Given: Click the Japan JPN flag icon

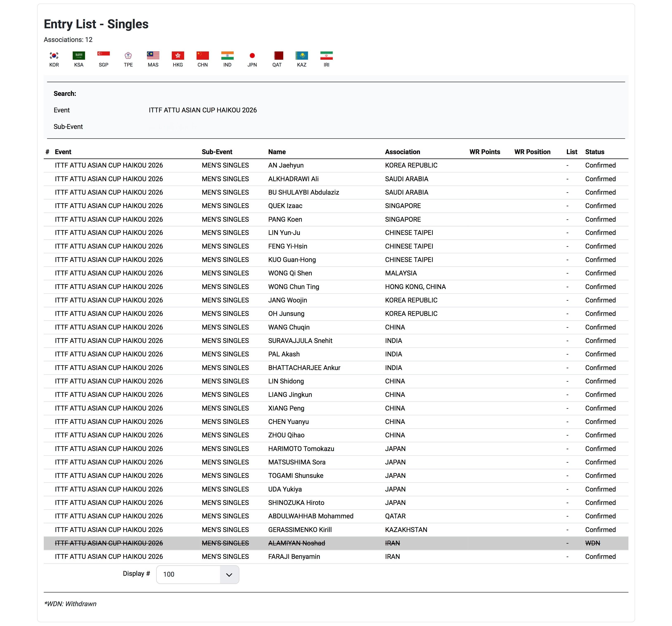Looking at the screenshot, I should pos(252,55).
